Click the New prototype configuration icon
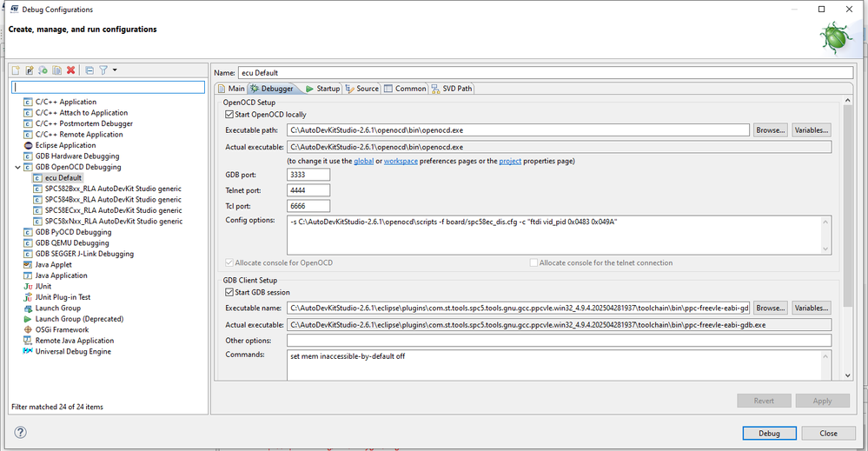The image size is (868, 451). (30, 70)
